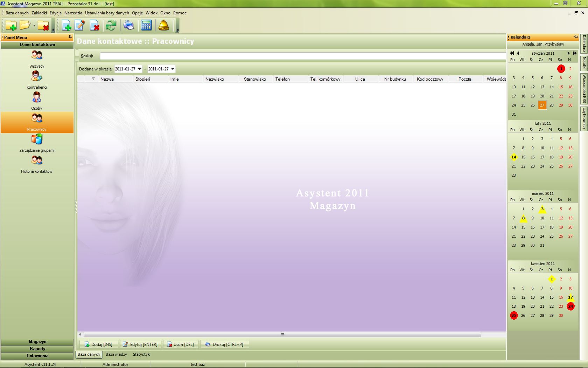Expand the Magazyn panel section
Image resolution: width=588 pixels, height=368 pixels.
point(37,342)
